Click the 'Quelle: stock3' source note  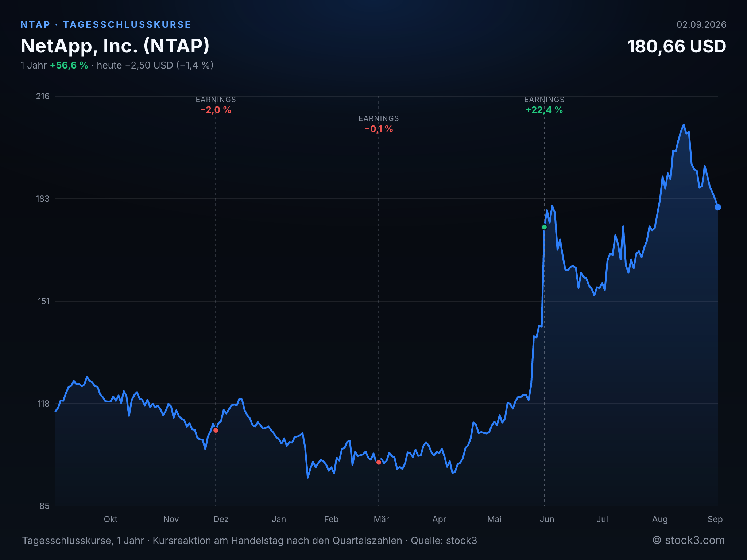point(444,540)
